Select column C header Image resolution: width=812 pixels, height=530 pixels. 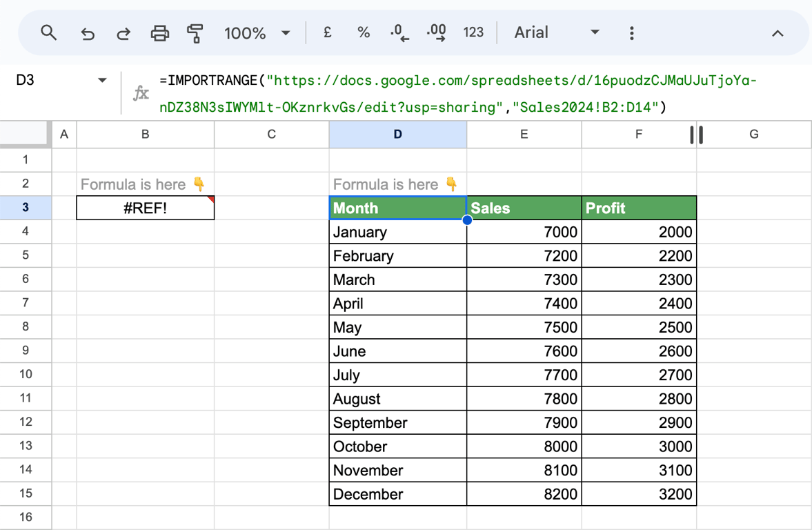click(x=271, y=134)
